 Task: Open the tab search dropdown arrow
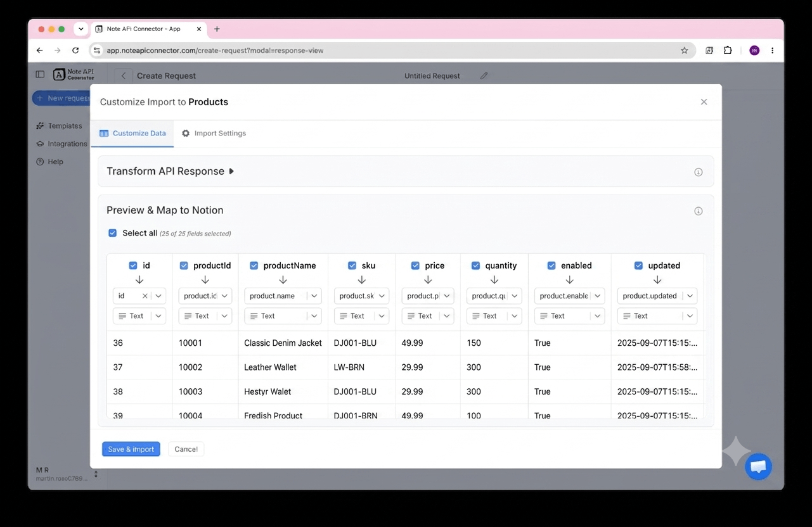pyautogui.click(x=81, y=29)
